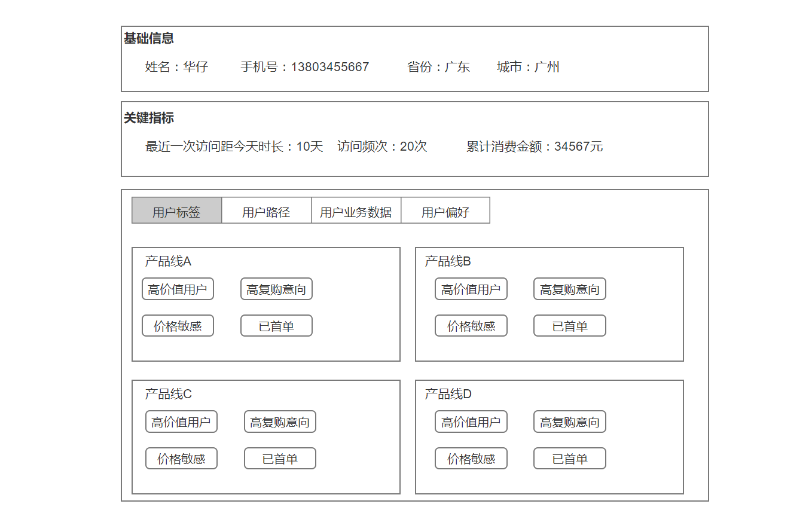Select 高复购意向 tag in 产品线C

tap(280, 422)
